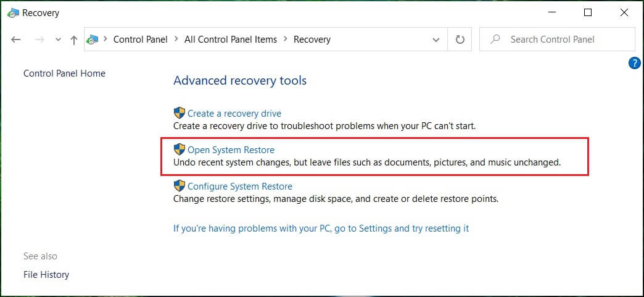Open the Recent locations dropdown arrow
Screen dimensions: 644x297
click(58, 40)
